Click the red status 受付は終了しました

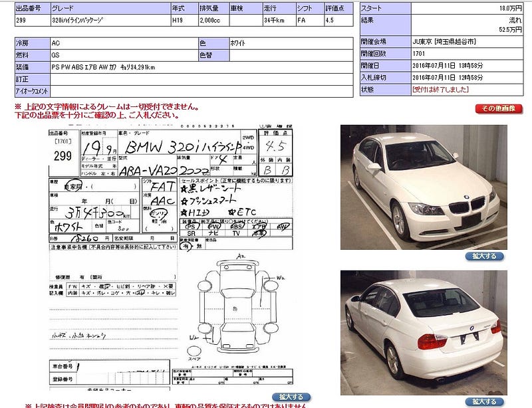441,90
